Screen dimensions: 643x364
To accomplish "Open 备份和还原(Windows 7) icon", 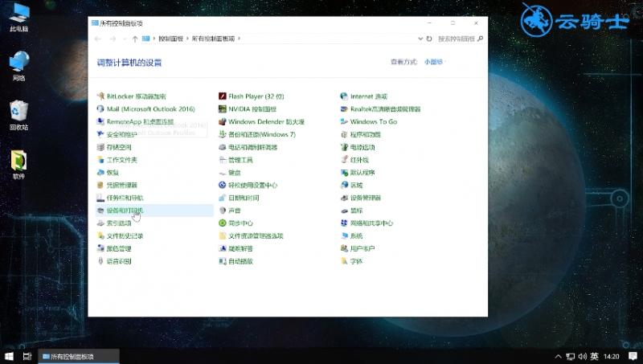I will coord(223,134).
